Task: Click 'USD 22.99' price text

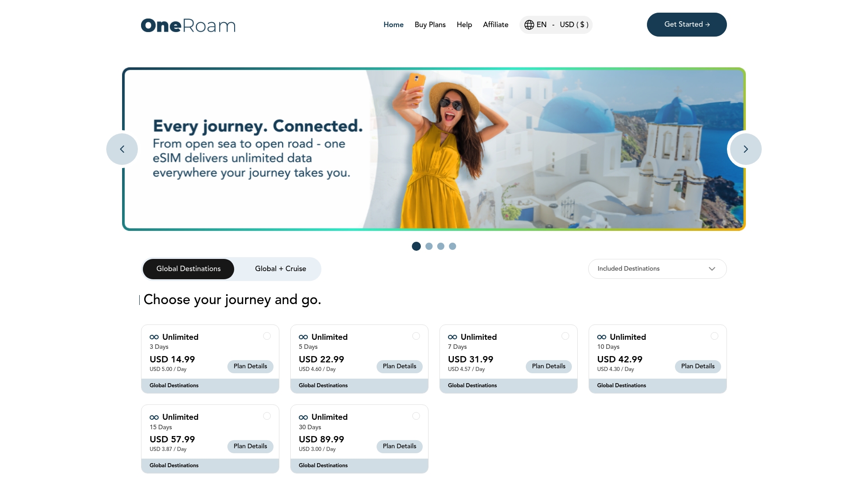Action: coord(321,360)
